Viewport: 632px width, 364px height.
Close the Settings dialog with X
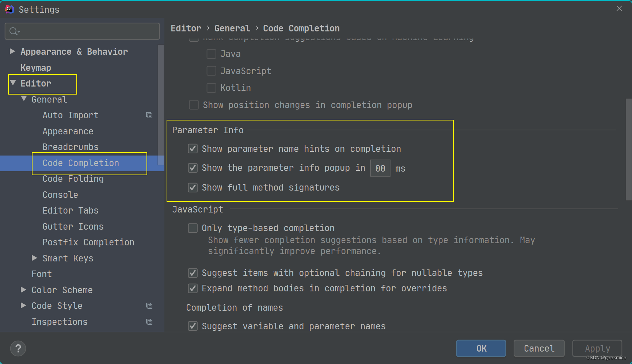pos(619,8)
